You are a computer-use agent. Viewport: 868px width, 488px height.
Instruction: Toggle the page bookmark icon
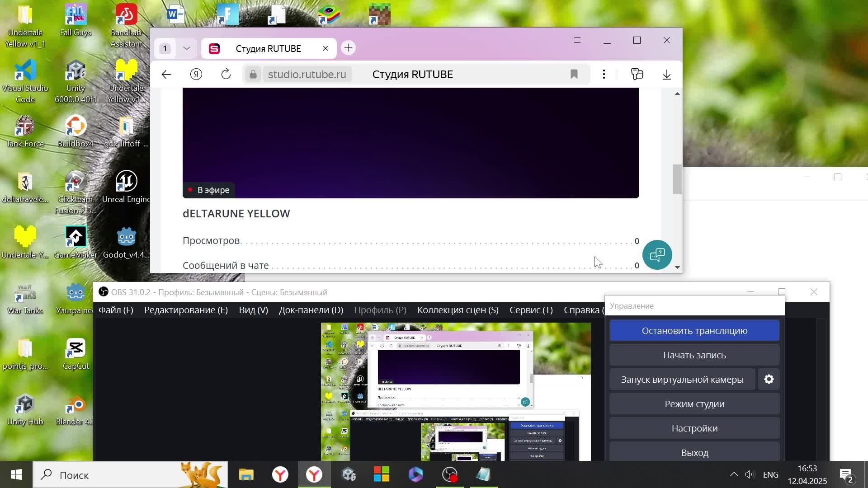pos(574,75)
